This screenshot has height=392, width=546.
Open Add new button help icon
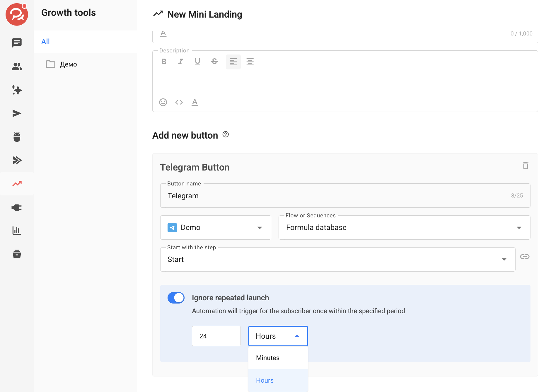226,134
